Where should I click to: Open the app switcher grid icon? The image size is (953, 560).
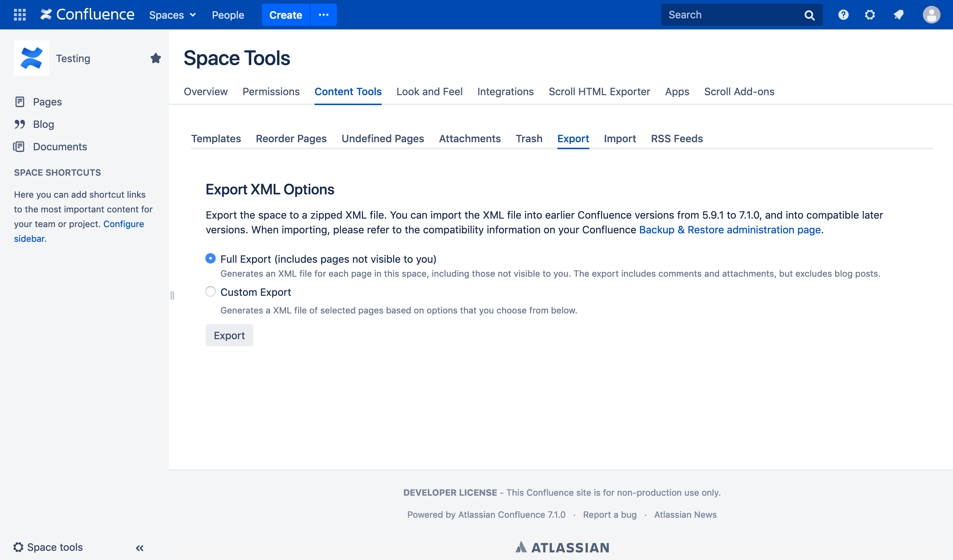coord(20,15)
